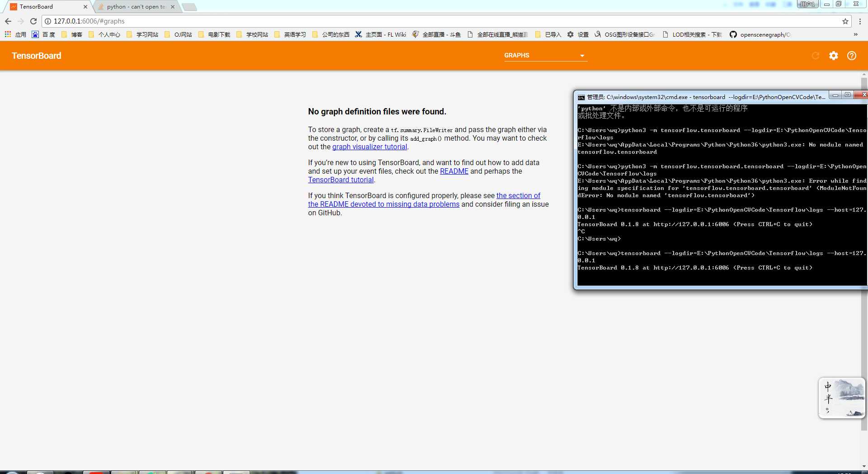Open a new browser tab

click(x=189, y=7)
